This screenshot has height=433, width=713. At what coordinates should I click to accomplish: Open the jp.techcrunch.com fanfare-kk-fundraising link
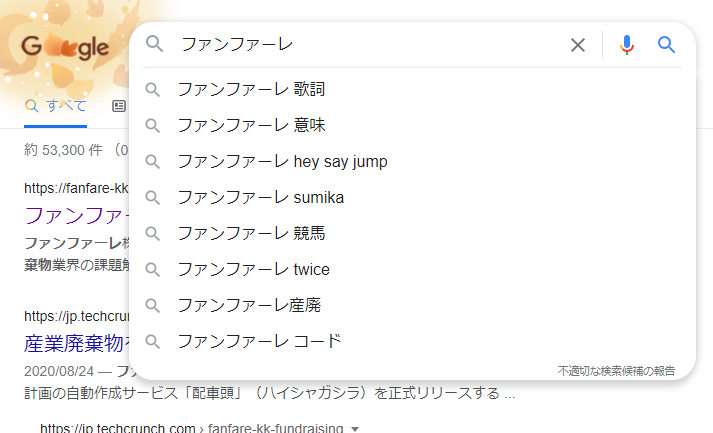coord(191,428)
